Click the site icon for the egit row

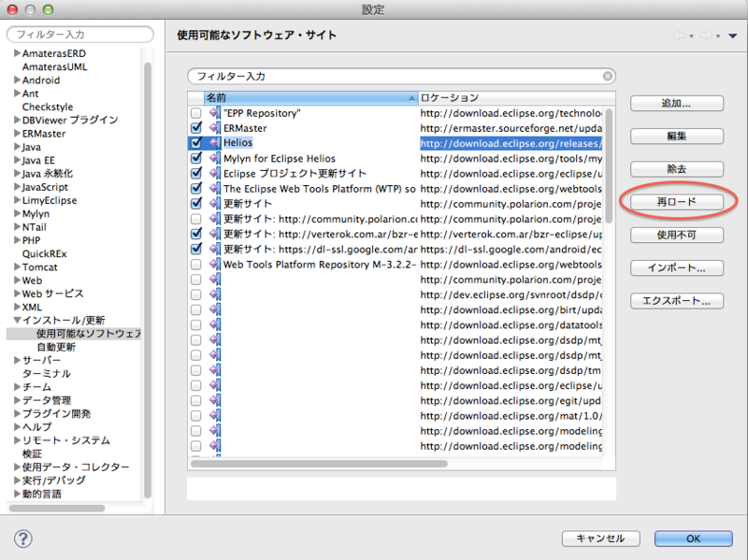[x=215, y=401]
